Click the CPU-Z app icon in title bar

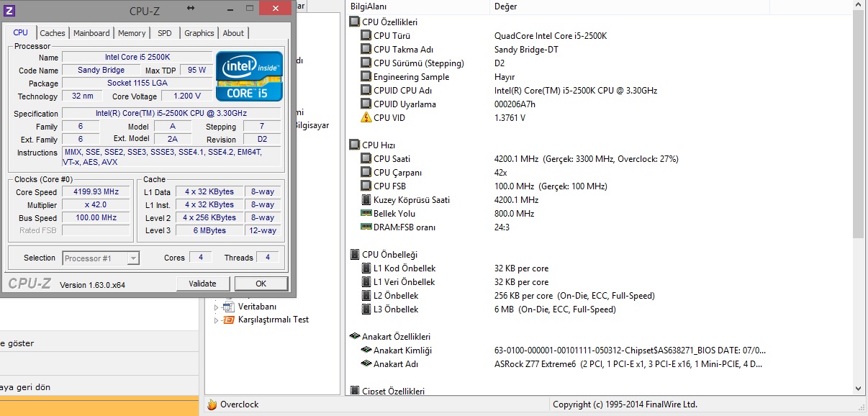(x=9, y=10)
